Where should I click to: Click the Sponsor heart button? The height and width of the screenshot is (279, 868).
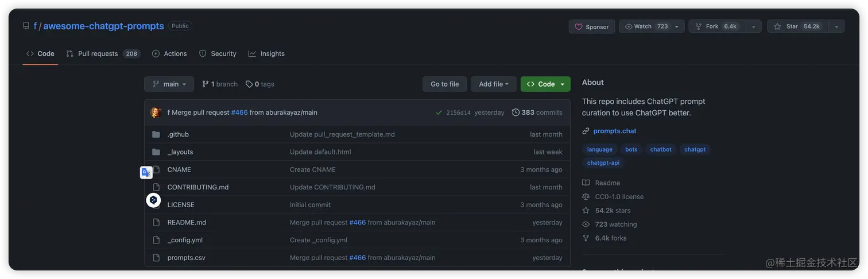pyautogui.click(x=592, y=26)
